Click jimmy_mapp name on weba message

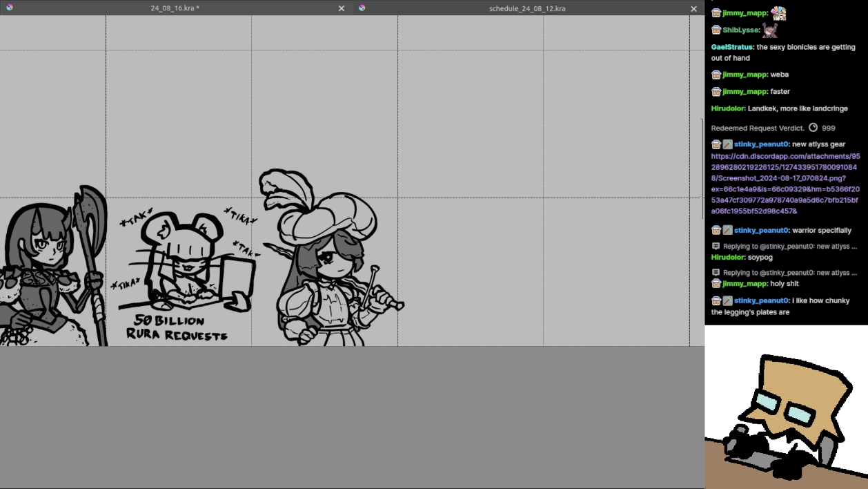point(744,75)
